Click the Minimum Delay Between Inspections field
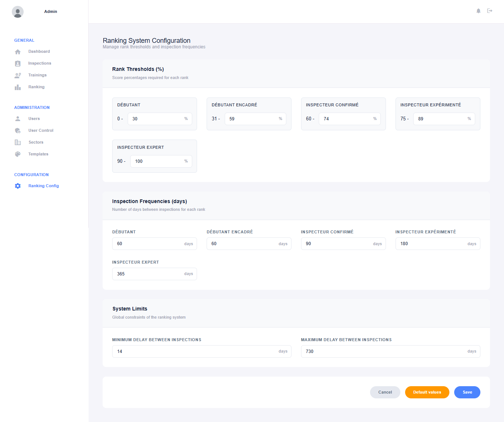 [x=196, y=351]
